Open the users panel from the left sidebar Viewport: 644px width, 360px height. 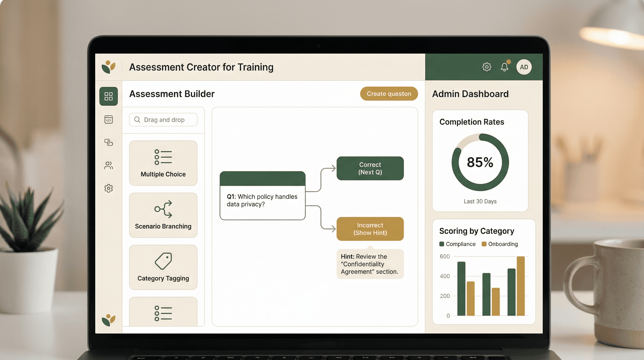pyautogui.click(x=108, y=165)
